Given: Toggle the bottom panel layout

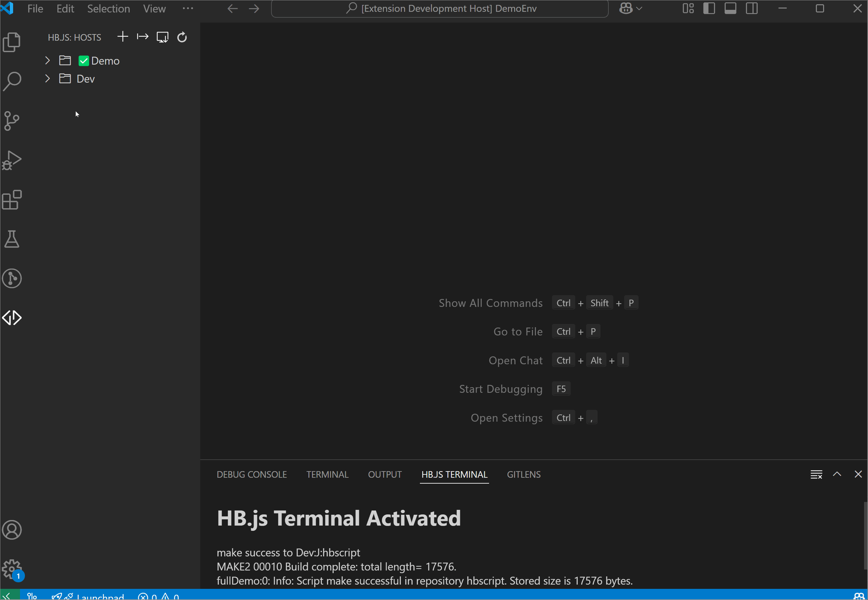Looking at the screenshot, I should 730,8.
